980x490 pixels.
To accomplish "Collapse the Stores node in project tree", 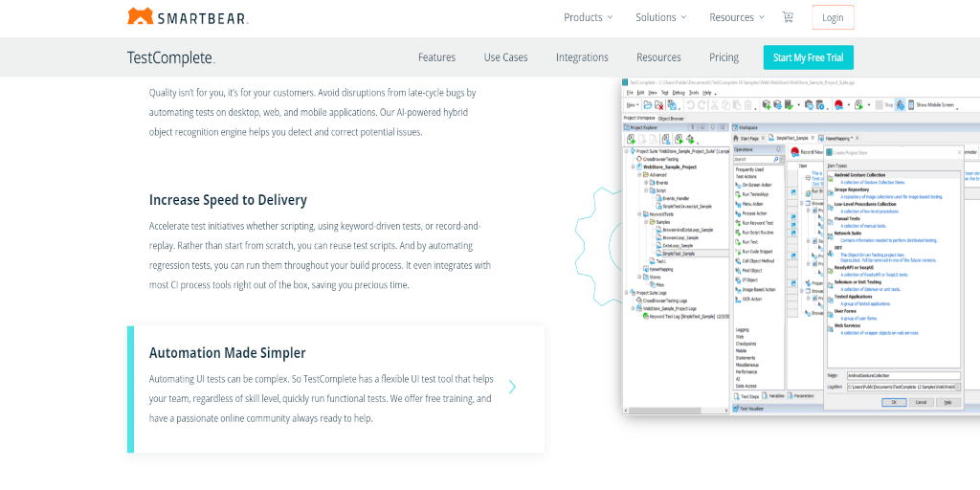I will click(x=639, y=277).
